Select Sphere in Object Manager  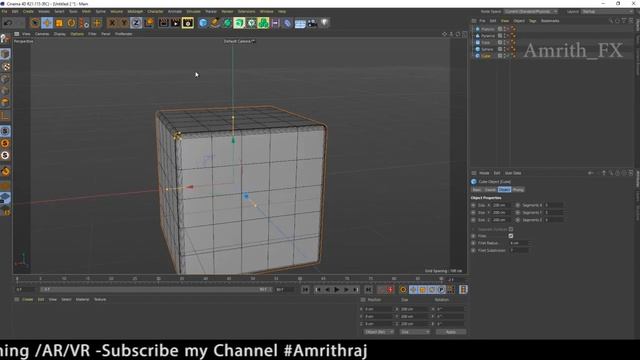pos(487,49)
